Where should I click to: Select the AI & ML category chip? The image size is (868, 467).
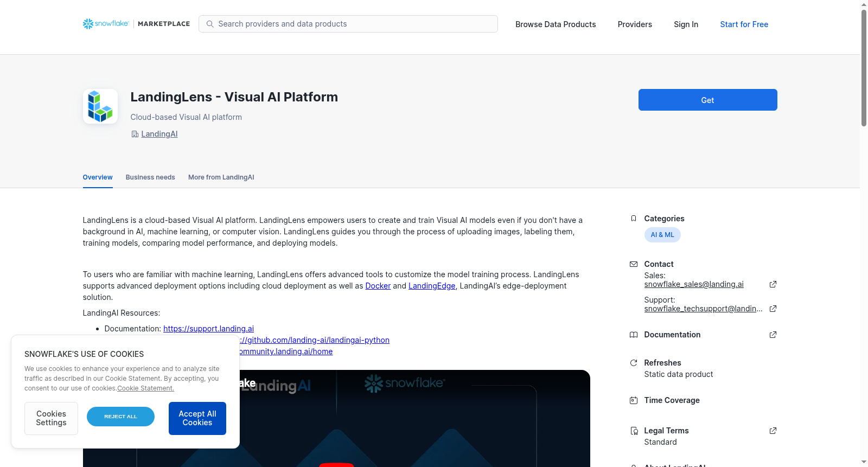pos(662,235)
